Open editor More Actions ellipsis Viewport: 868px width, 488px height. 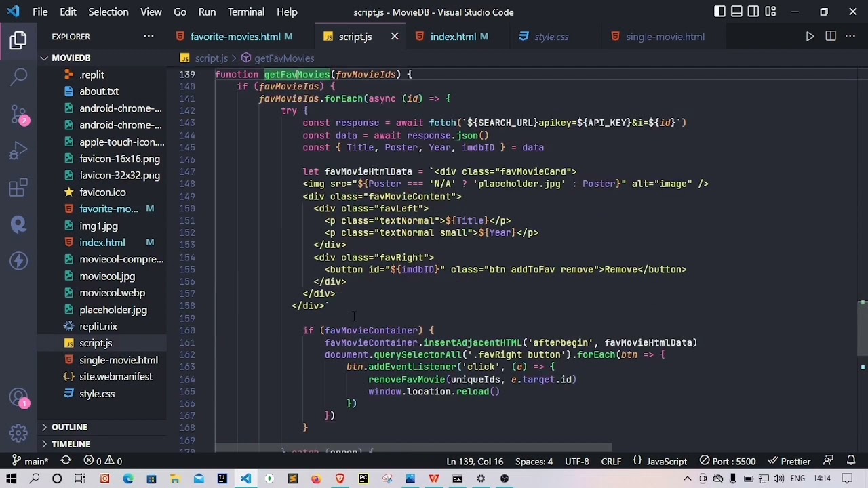tap(850, 37)
